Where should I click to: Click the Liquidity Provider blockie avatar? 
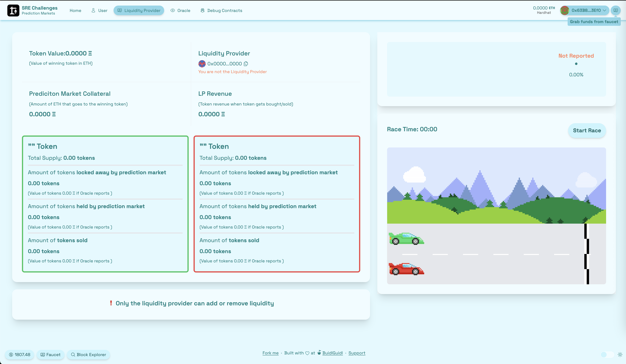coord(202,64)
